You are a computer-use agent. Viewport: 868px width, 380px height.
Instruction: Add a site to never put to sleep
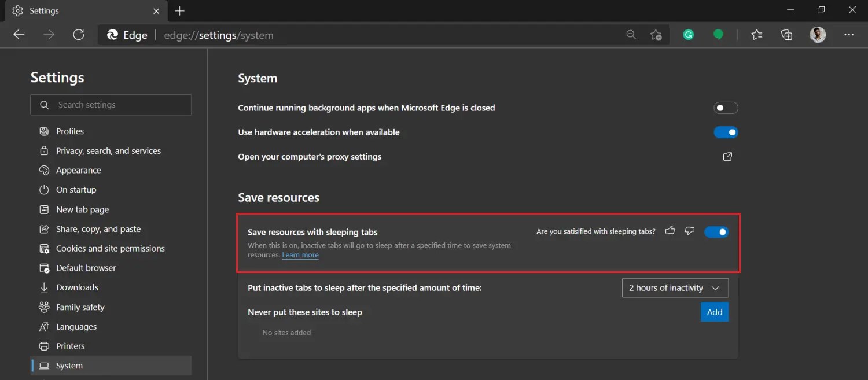tap(714, 311)
